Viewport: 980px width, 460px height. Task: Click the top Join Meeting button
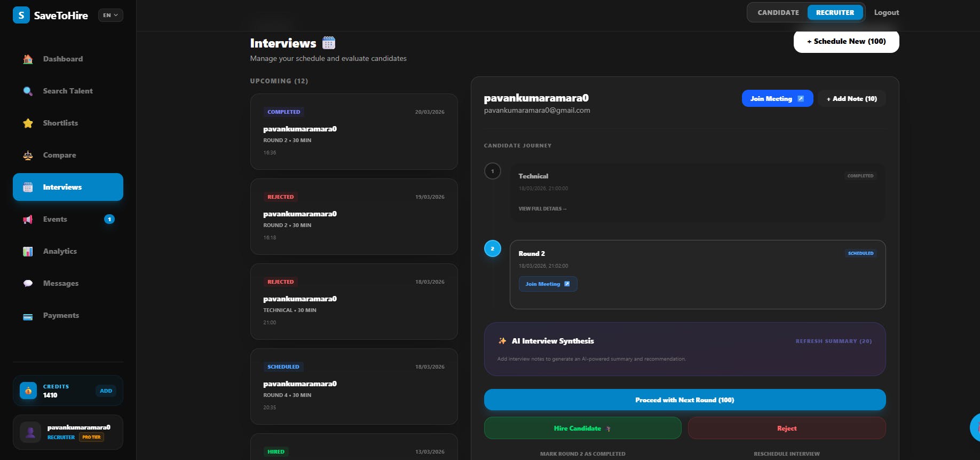click(777, 98)
